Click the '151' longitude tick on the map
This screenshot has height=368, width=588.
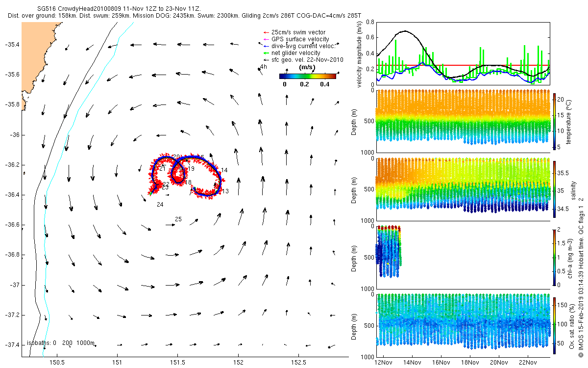(118, 363)
